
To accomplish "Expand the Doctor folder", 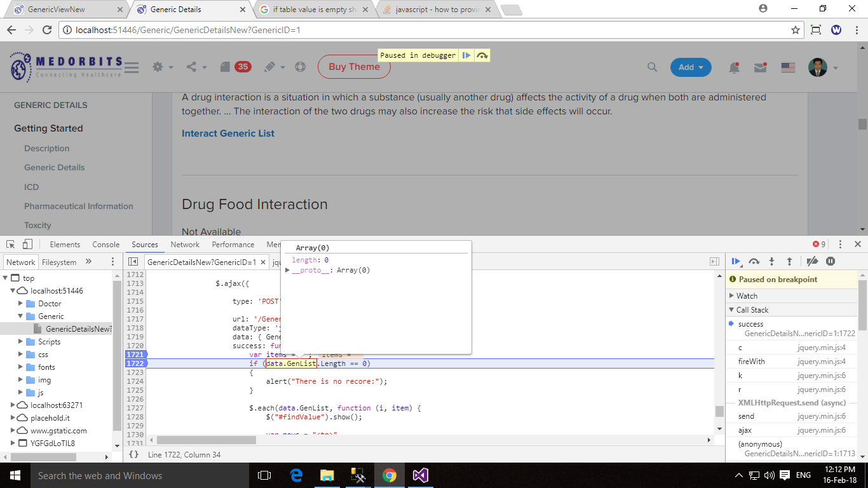I will [x=21, y=304].
